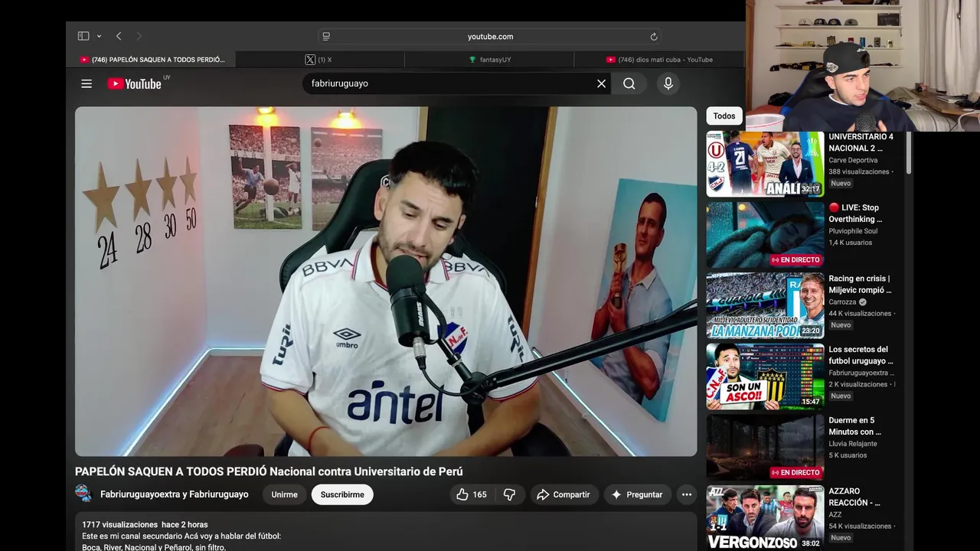Switch to the fantasyUY tab
The width and height of the screenshot is (980, 551).
click(489, 59)
